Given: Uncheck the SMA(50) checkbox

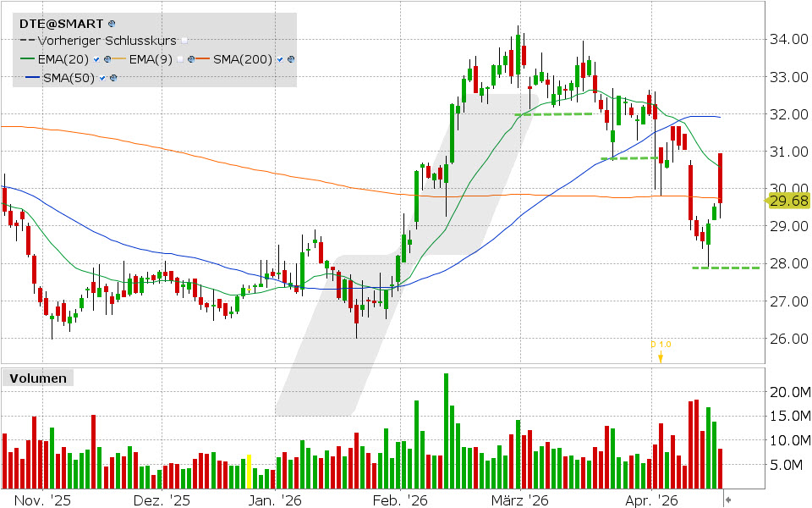Looking at the screenshot, I should pos(101,78).
